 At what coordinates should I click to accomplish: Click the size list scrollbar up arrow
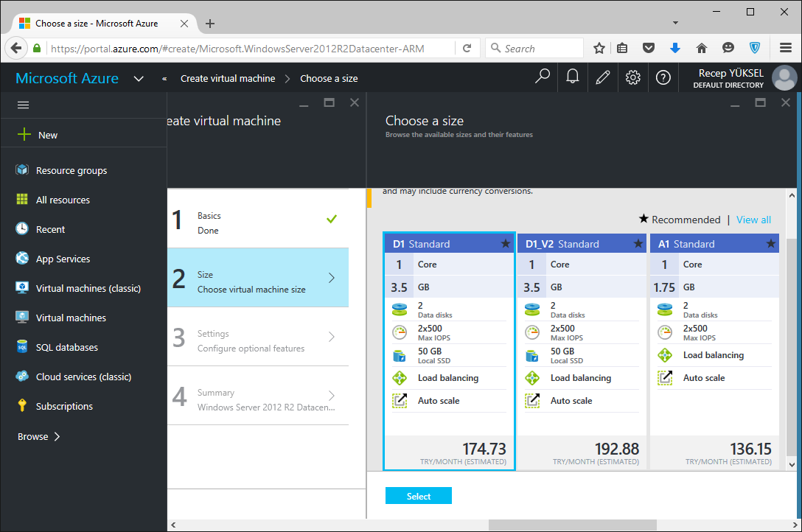[x=792, y=195]
